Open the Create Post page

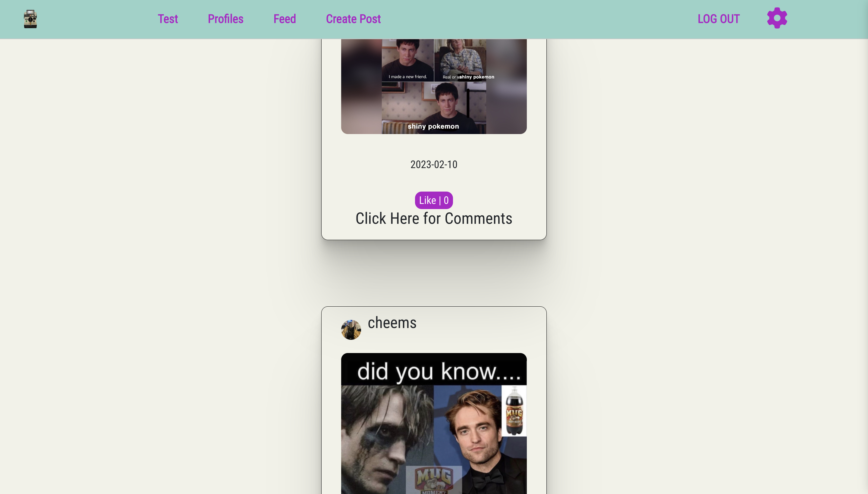pos(353,19)
